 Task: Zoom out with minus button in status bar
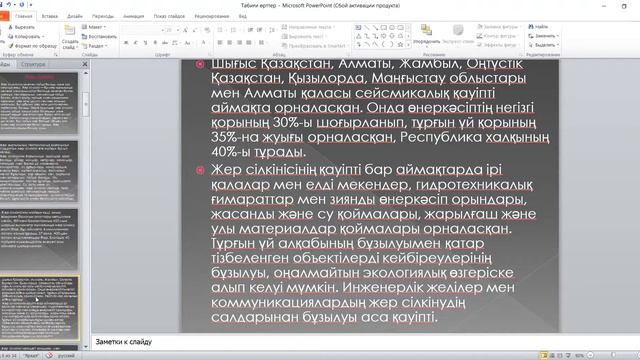point(590,356)
